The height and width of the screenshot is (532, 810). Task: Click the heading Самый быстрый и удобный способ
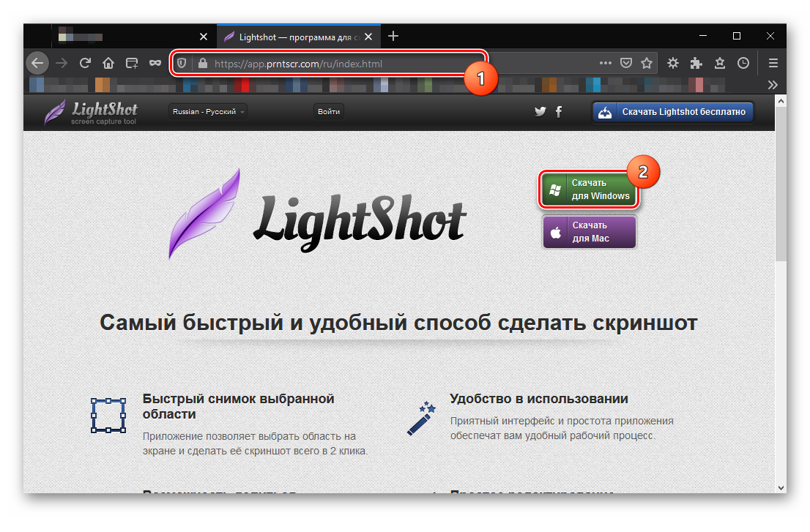[398, 323]
